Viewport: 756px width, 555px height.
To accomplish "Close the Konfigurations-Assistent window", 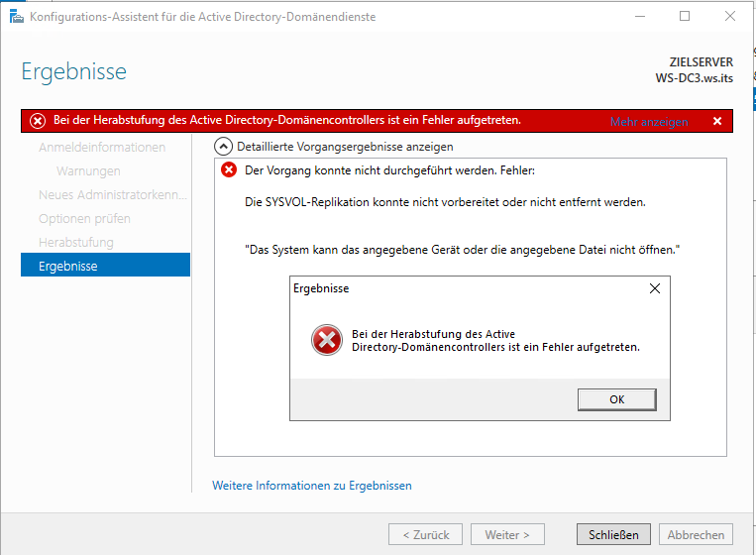I will (730, 17).
